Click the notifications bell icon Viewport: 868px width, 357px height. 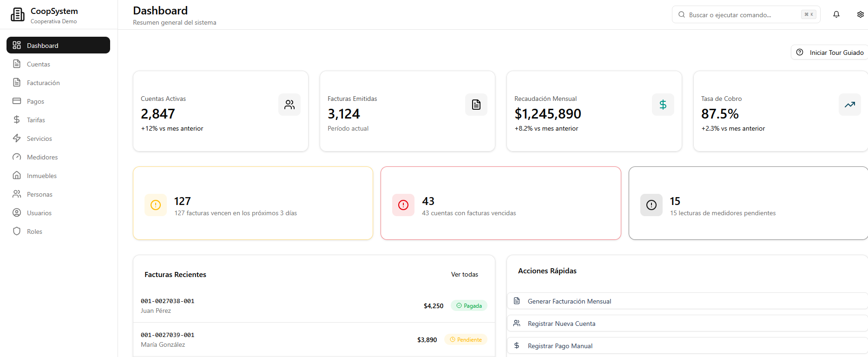pos(836,14)
